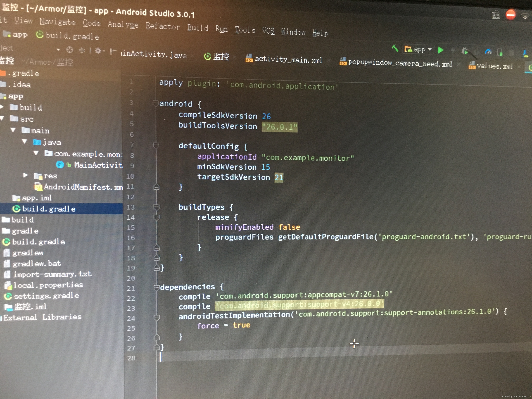Open the Android Profiler gauge icon

point(488,52)
